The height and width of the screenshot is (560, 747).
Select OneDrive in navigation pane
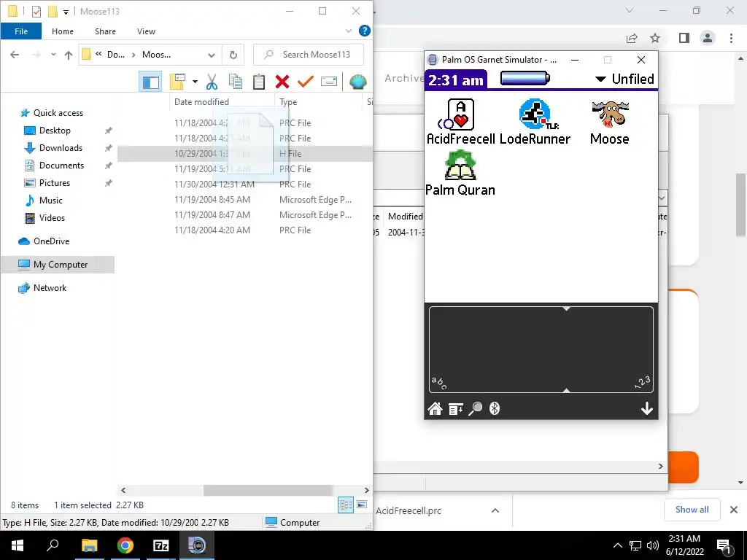51,241
